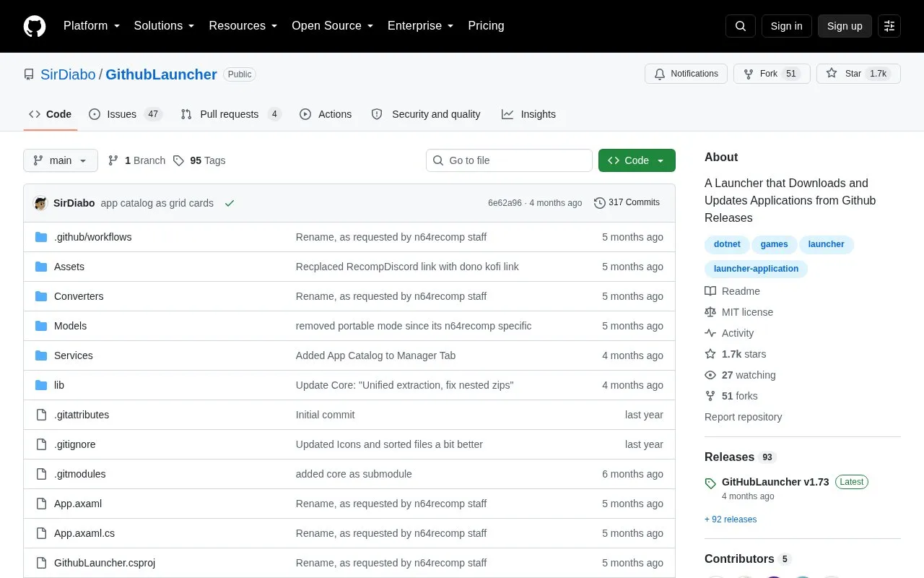
Task: Click the book icon beside Readme
Action: click(x=710, y=291)
